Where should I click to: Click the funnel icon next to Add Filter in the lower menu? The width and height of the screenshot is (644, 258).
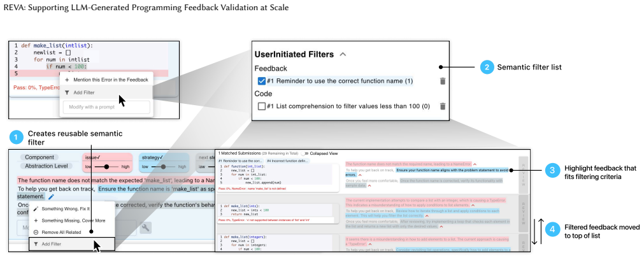36,244
